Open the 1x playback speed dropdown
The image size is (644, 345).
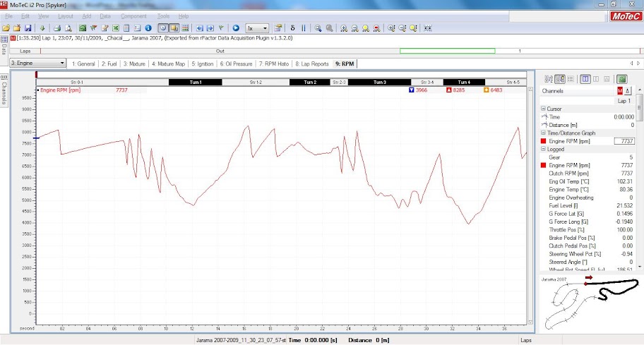257,28
